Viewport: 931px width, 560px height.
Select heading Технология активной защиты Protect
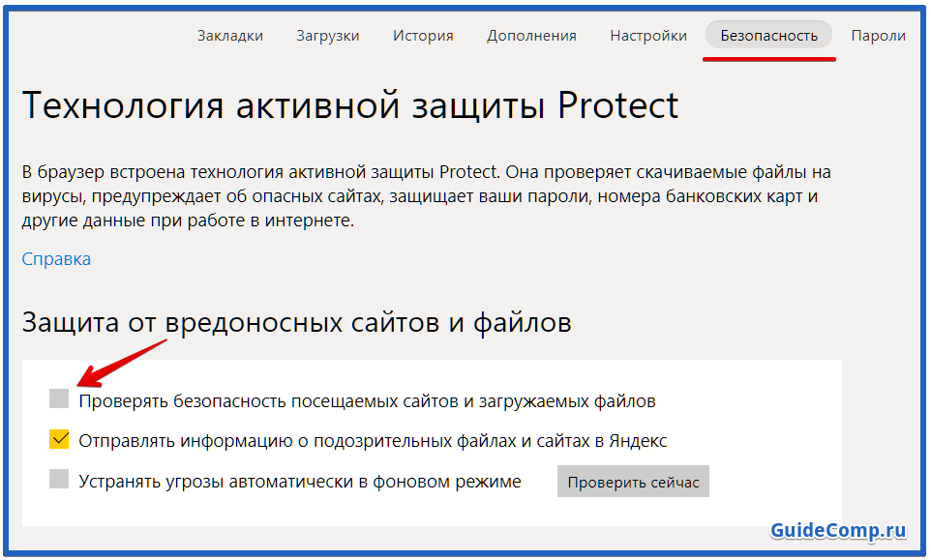click(x=349, y=106)
